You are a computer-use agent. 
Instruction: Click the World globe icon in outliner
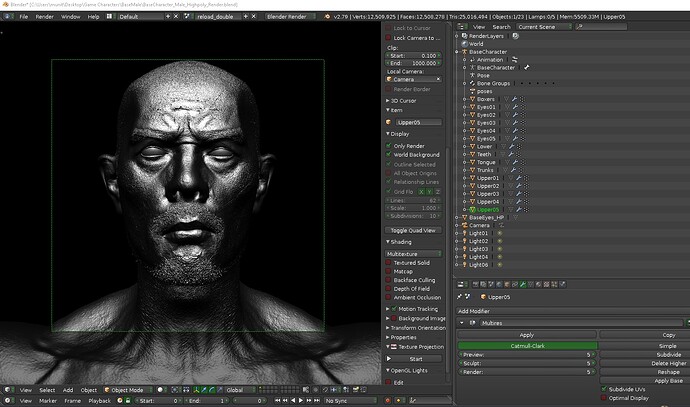pyautogui.click(x=464, y=44)
